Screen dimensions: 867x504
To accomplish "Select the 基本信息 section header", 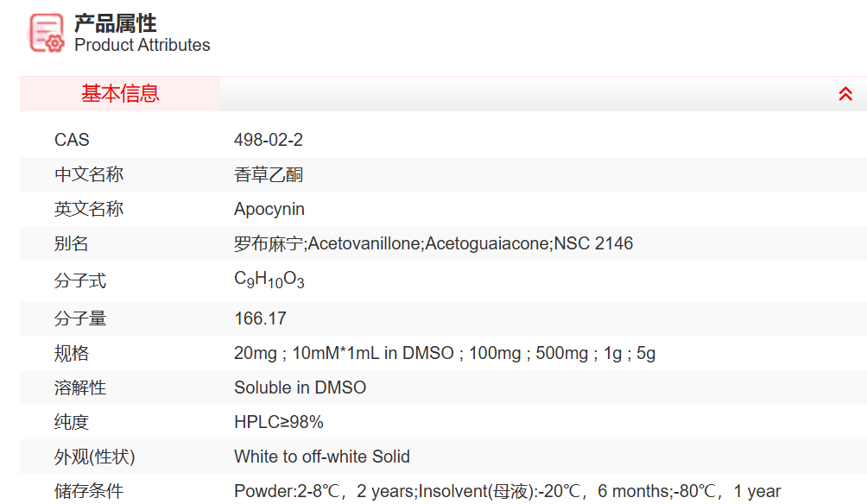I will pos(120,94).
